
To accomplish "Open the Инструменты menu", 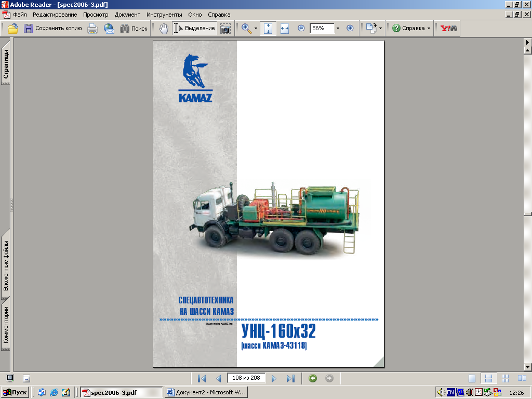I will click(164, 15).
